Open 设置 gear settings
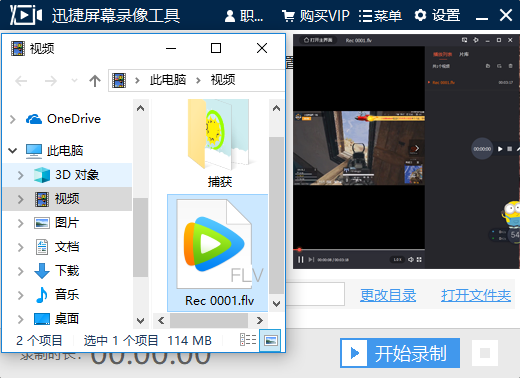 click(437, 15)
